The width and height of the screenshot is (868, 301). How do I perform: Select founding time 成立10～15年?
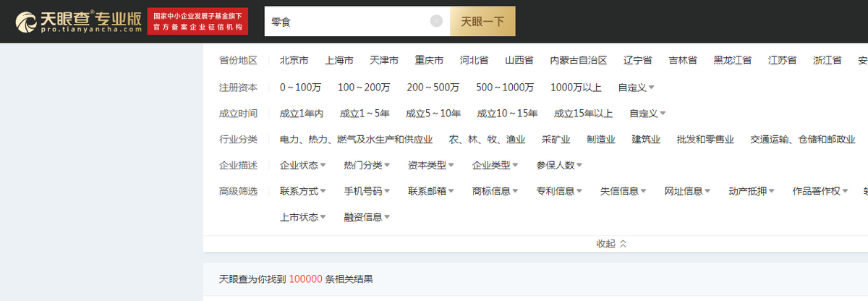coord(507,114)
